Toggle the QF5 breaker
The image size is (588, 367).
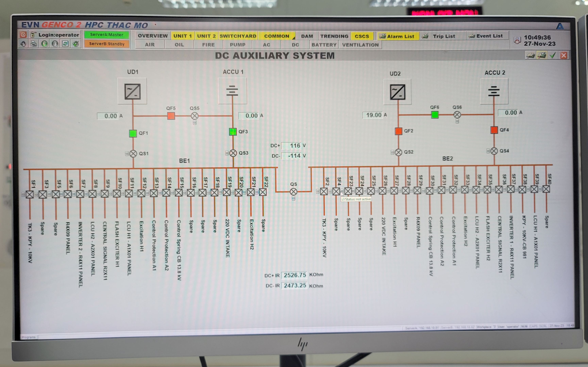pos(171,116)
